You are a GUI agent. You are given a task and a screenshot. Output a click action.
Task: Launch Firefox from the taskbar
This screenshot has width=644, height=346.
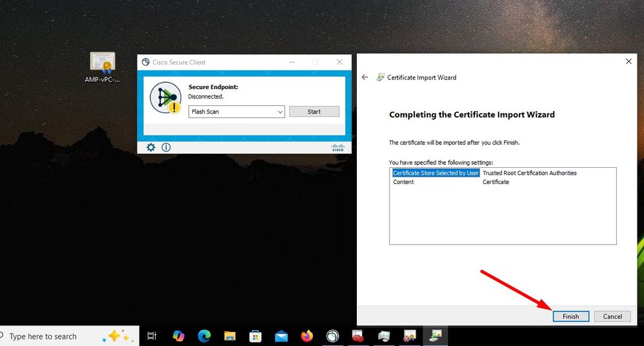pos(307,336)
